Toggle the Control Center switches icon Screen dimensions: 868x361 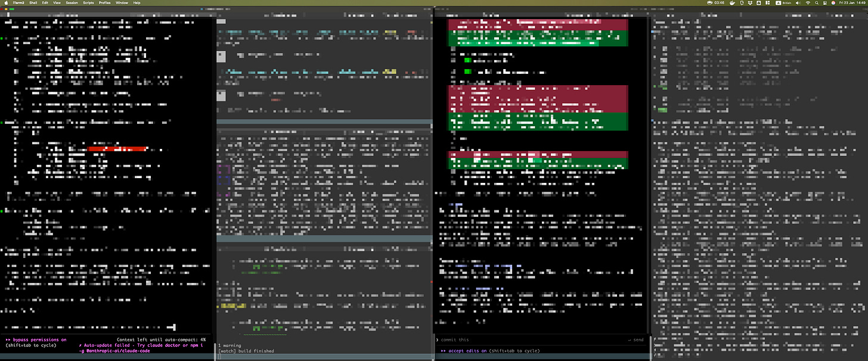(x=825, y=2)
